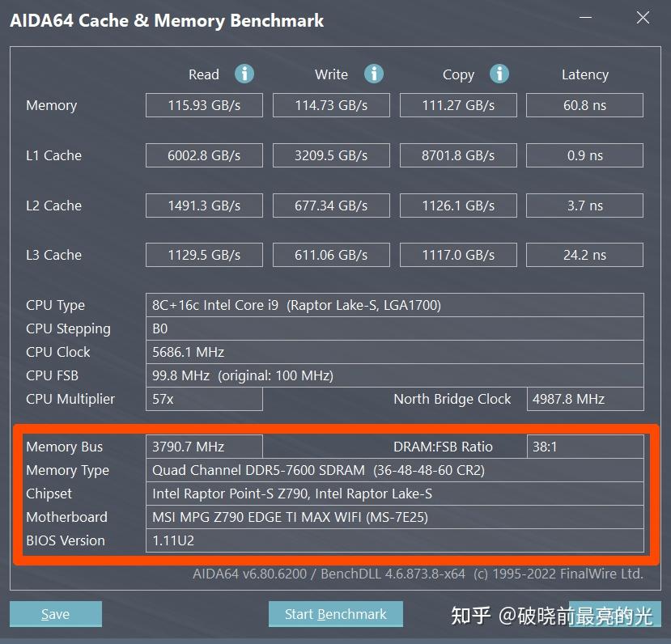Image resolution: width=671 pixels, height=644 pixels.
Task: Click the DRAM:FSB Ratio value box
Action: point(584,447)
